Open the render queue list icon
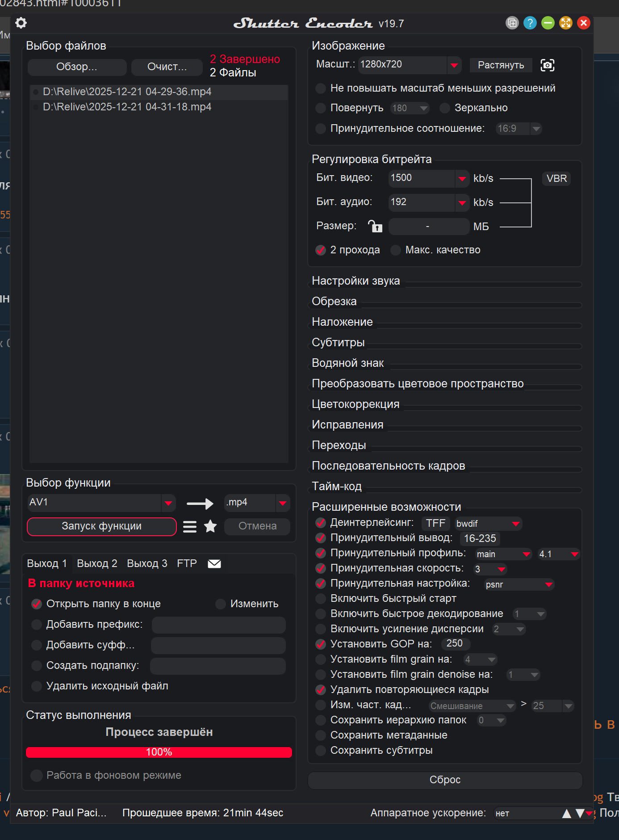Viewport: 619px width, 840px height. point(190,527)
